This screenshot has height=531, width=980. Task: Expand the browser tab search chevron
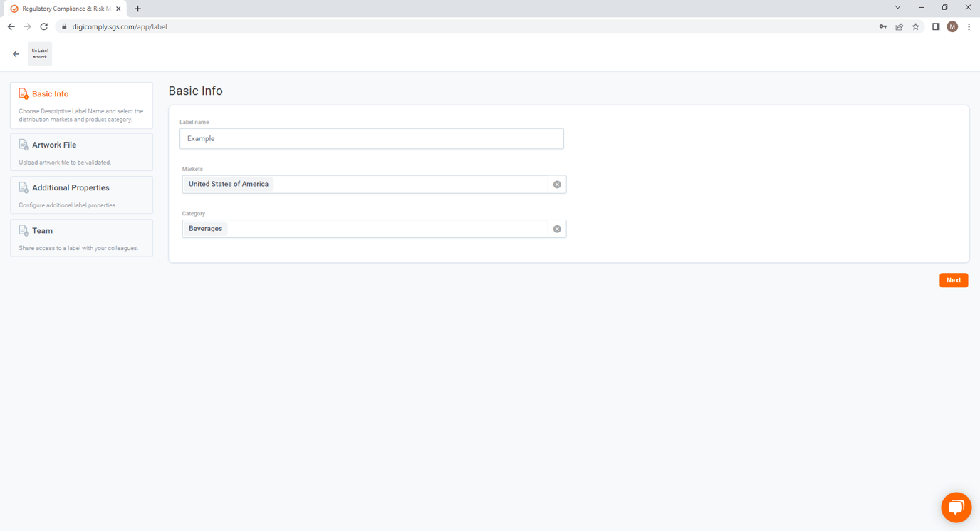898,7
